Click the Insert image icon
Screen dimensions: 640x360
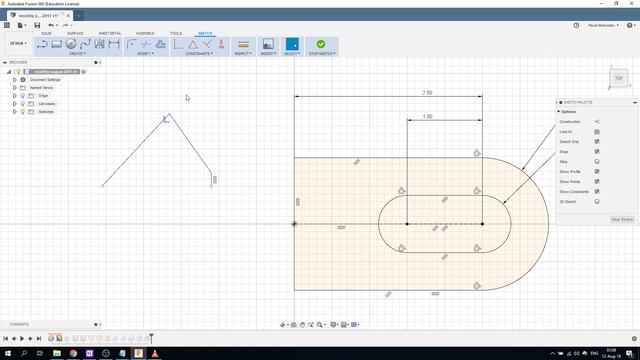point(268,44)
